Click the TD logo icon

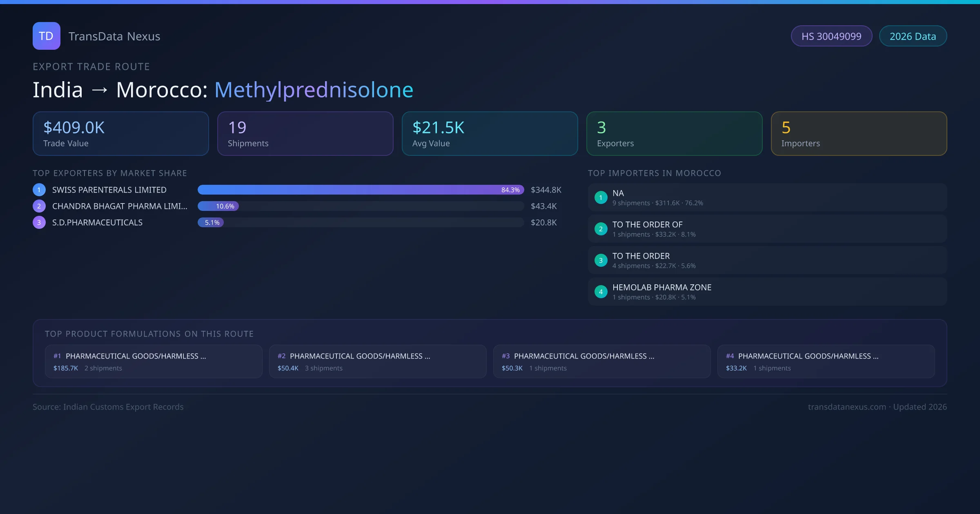click(46, 36)
